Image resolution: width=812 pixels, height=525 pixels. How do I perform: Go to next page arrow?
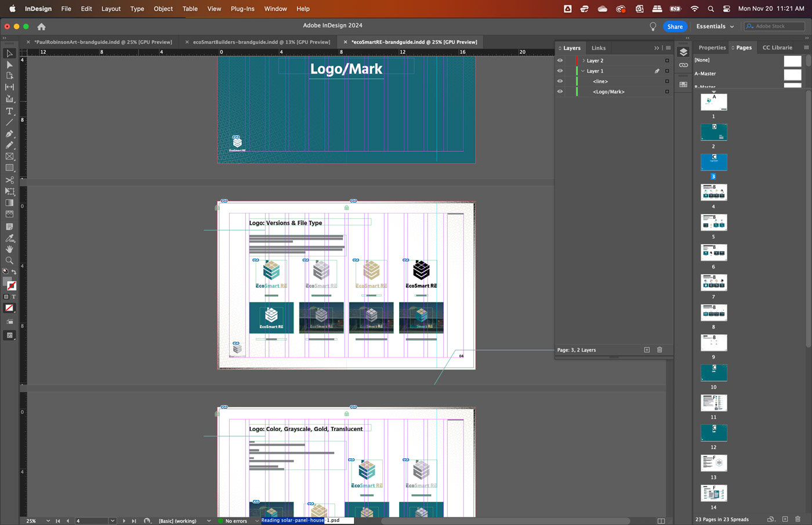point(124,521)
